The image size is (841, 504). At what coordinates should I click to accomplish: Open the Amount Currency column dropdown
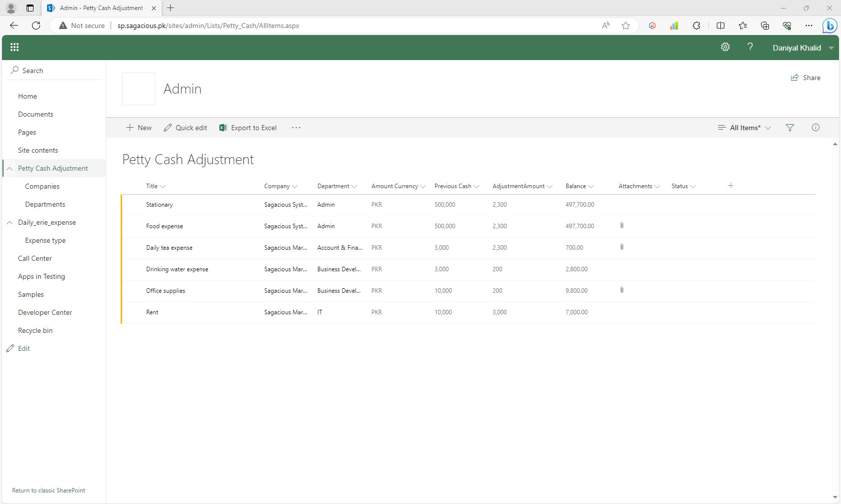click(x=423, y=186)
